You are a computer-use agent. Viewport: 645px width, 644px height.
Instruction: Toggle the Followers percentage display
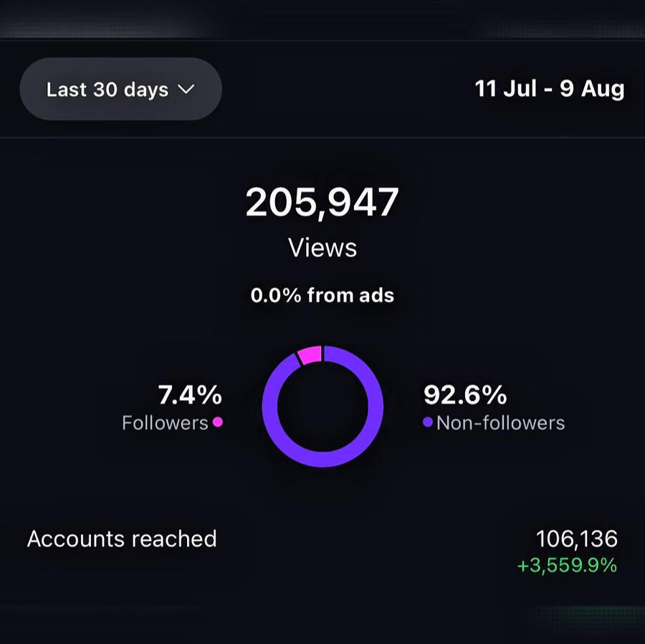tap(190, 395)
